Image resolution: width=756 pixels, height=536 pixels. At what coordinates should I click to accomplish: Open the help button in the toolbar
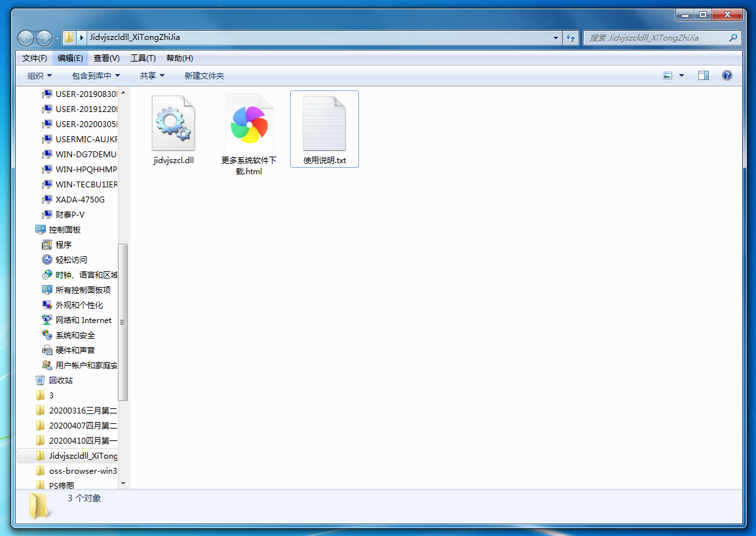coord(727,75)
